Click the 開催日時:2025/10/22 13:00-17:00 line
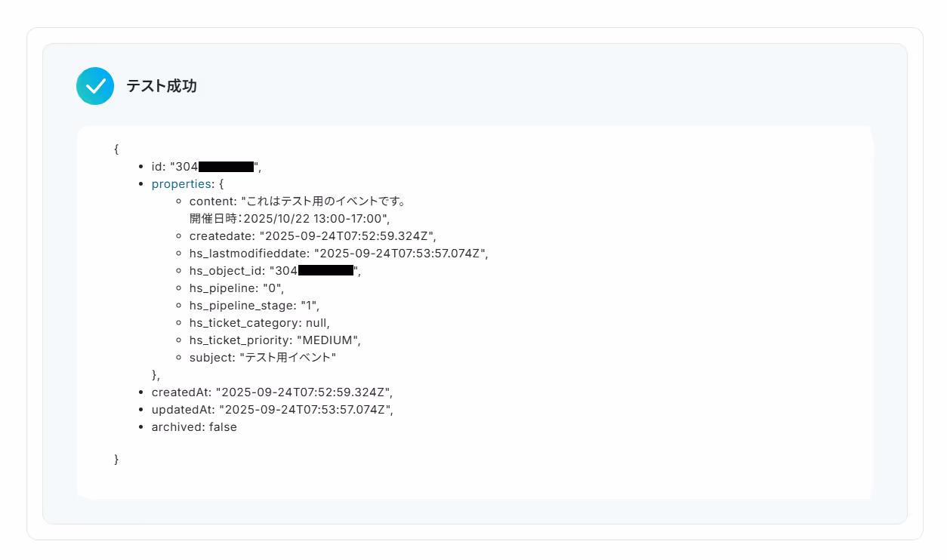Viewport: 947px width, 560px height. point(289,219)
